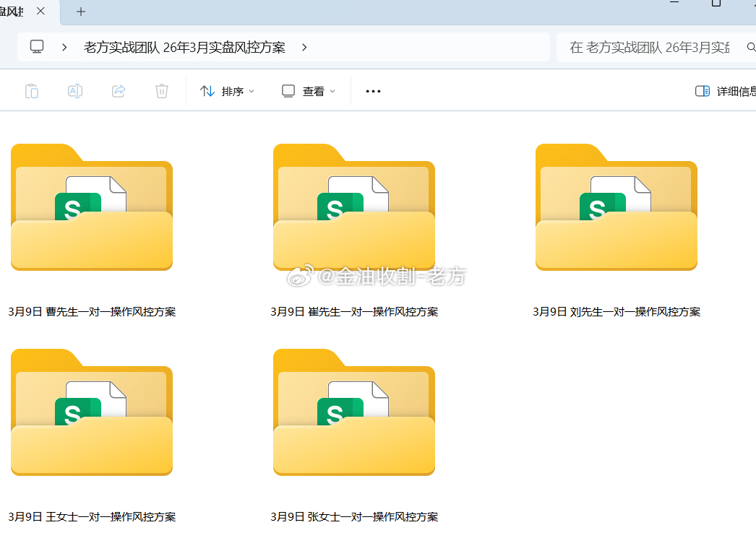Click the new tab plus button
Image resolution: width=756 pixels, height=551 pixels.
(80, 12)
